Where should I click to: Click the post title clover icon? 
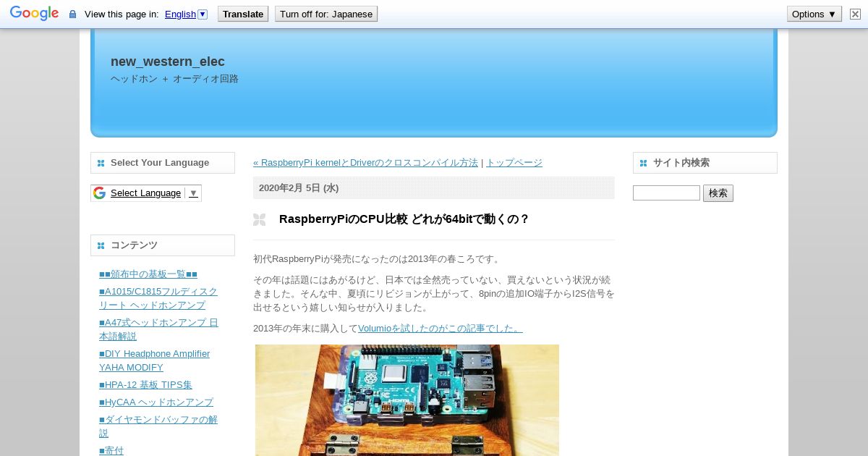click(x=259, y=219)
